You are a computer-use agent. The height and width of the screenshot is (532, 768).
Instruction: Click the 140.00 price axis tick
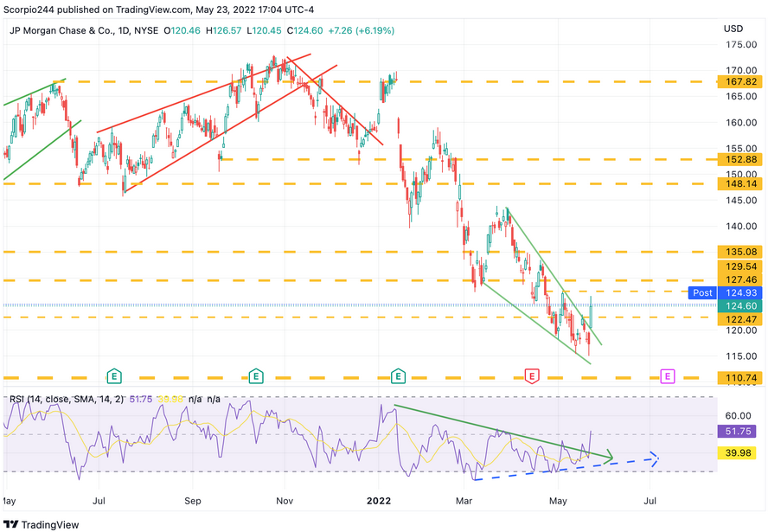pyautogui.click(x=741, y=227)
